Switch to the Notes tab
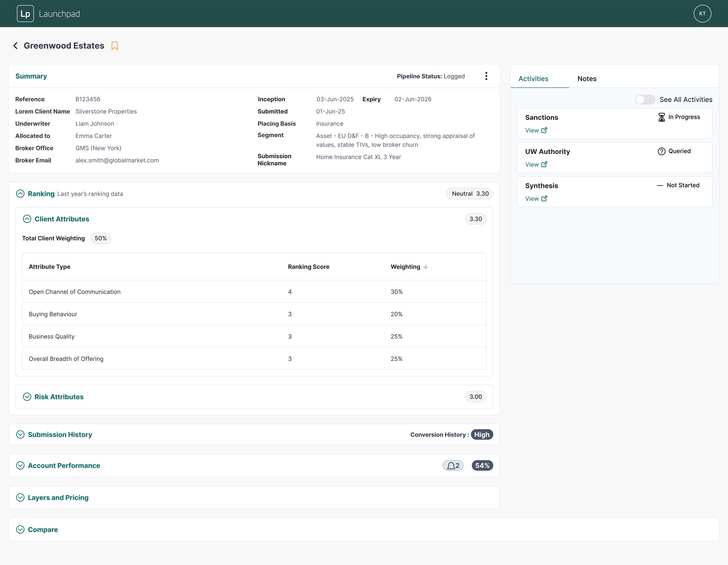The width and height of the screenshot is (728, 565). (587, 79)
